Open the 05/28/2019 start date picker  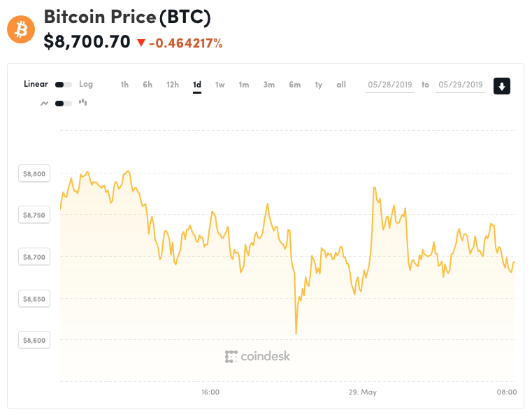click(390, 85)
